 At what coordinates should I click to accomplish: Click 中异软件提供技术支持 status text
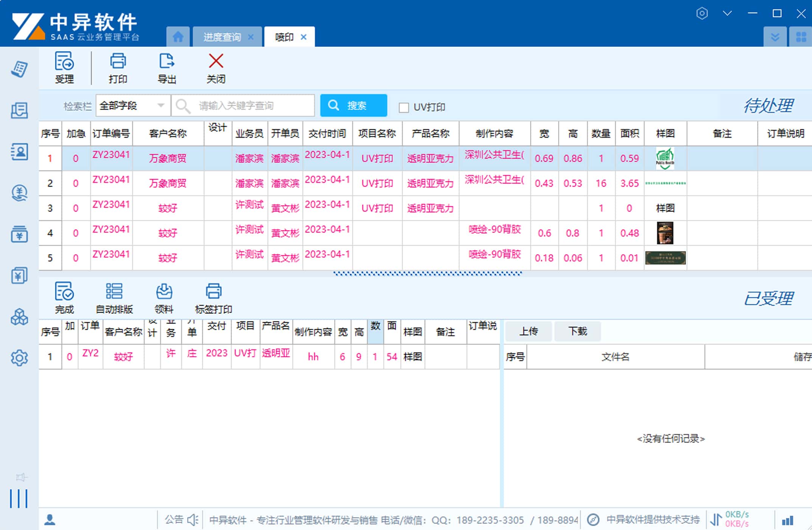tap(653, 520)
